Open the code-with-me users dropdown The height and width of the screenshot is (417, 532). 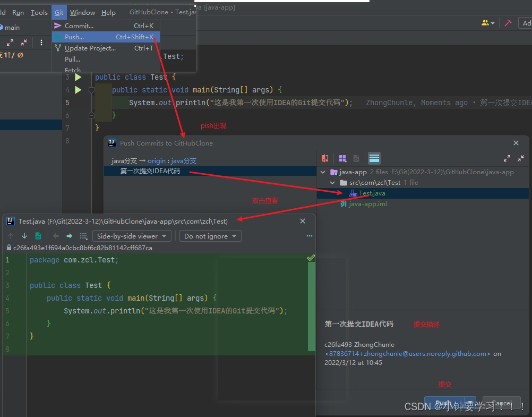(x=488, y=23)
